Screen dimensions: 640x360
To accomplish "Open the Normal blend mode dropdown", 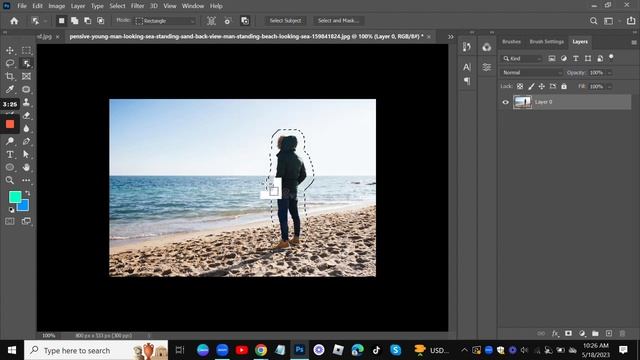I will (532, 73).
